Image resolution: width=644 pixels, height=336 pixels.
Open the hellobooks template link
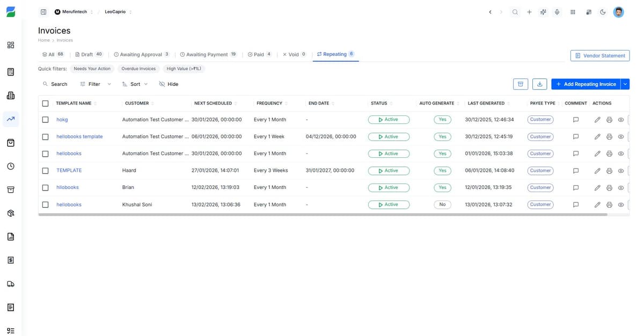pos(79,136)
